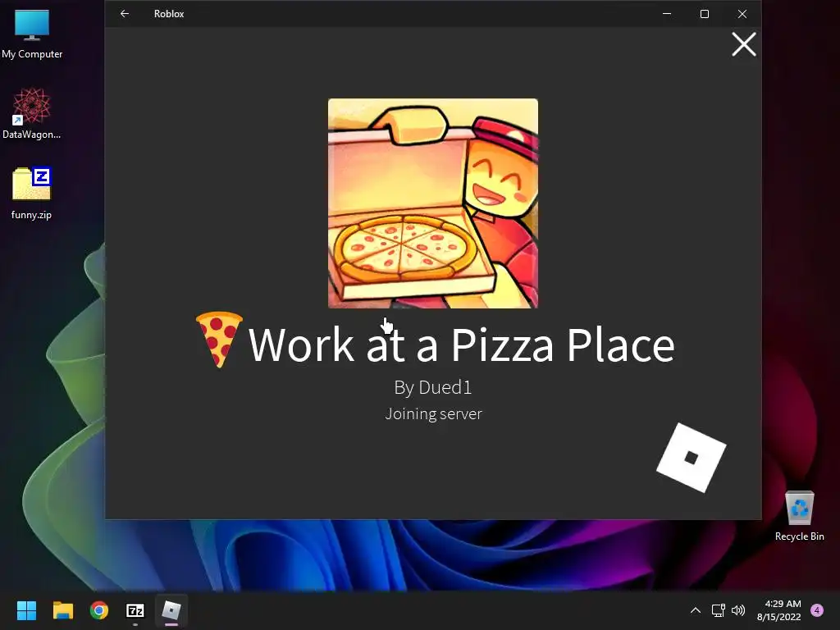
Task: Click the pizza slice emoji in title
Action: coord(219,340)
